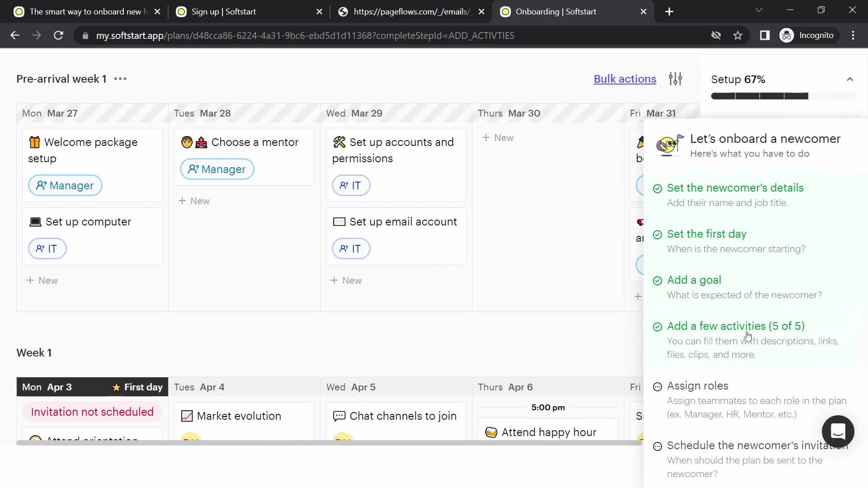The width and height of the screenshot is (868, 488).
Task: Select IT role on Set up email account
Action: pos(351,249)
